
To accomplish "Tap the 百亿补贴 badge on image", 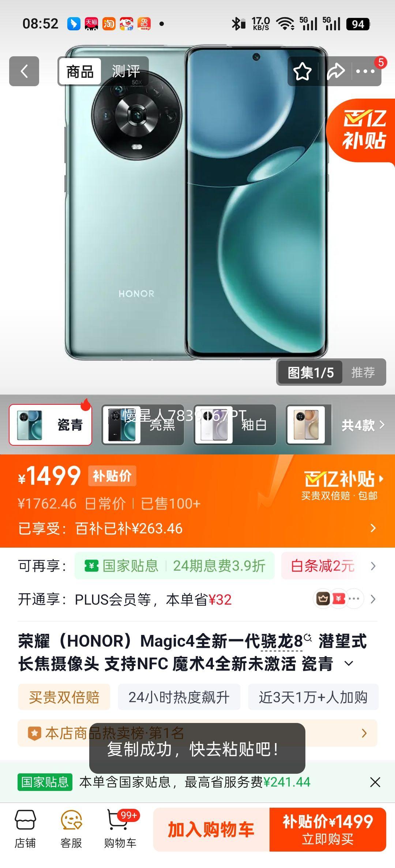I will point(362,130).
